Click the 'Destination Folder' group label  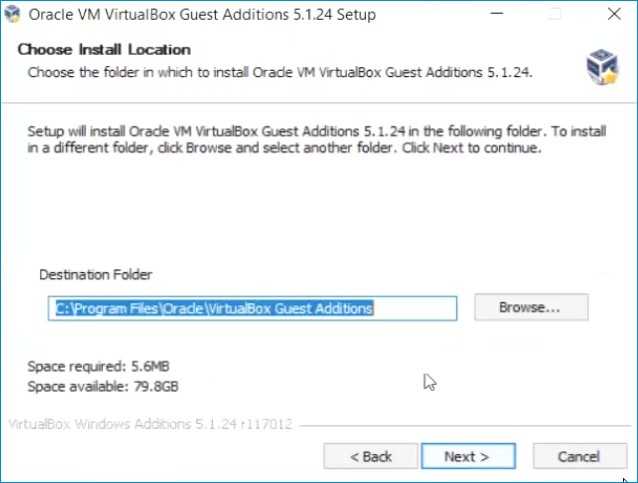[x=96, y=275]
